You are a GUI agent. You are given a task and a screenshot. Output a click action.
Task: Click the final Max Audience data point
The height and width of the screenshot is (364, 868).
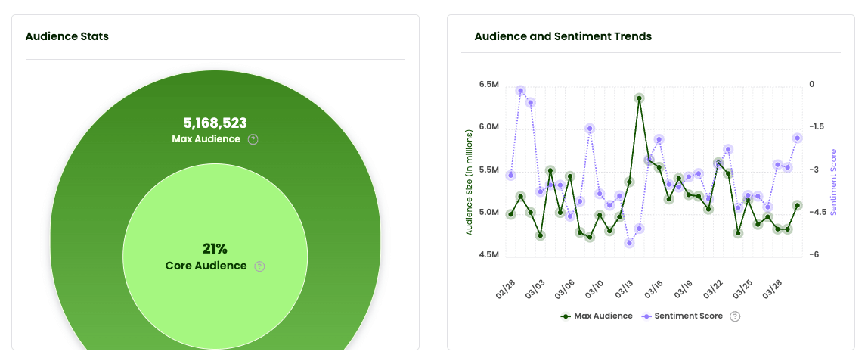click(797, 205)
